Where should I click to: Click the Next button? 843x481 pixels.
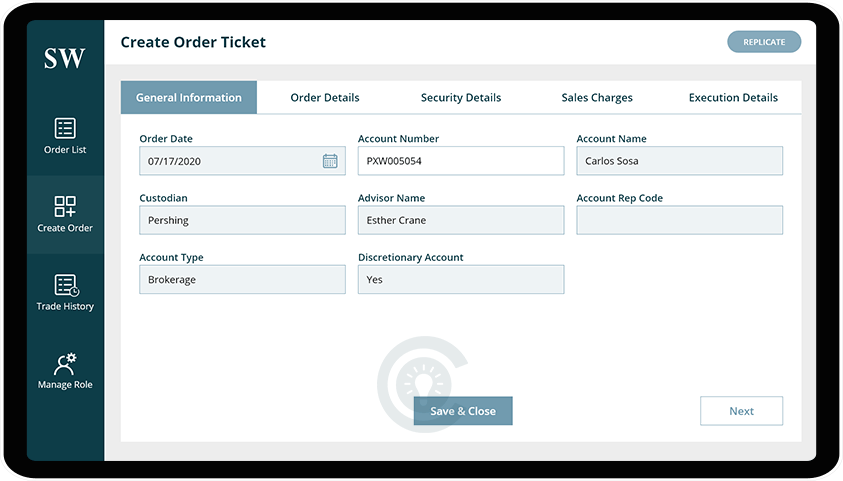click(741, 411)
